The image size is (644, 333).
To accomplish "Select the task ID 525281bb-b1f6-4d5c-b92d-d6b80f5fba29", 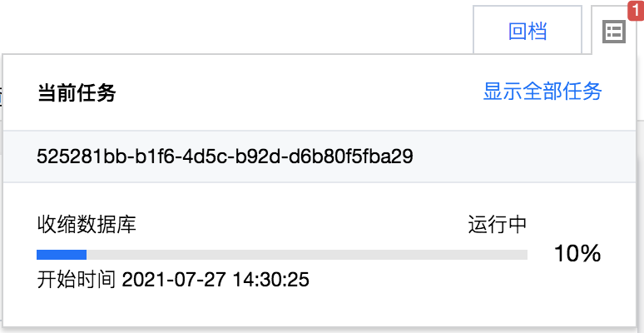I will pos(225,157).
